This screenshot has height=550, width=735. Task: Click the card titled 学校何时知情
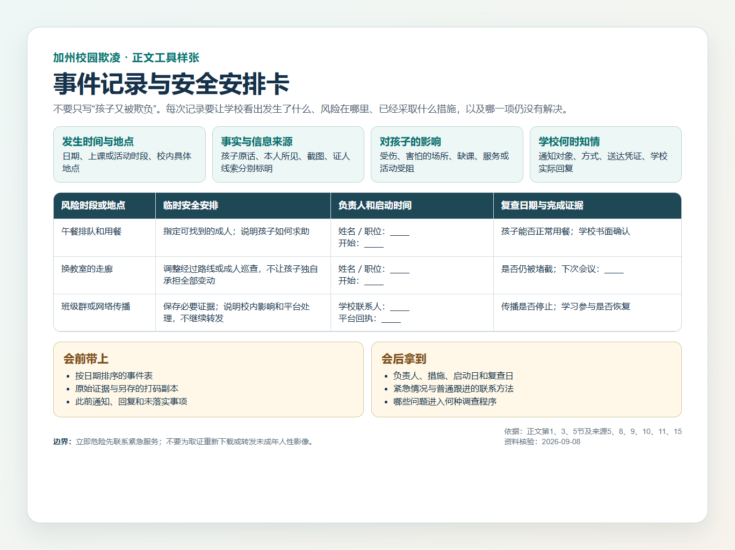[x=606, y=154]
